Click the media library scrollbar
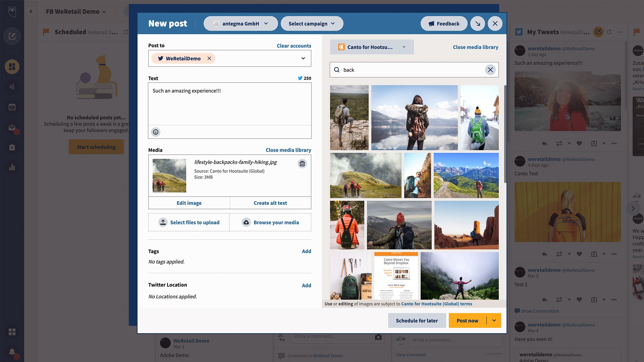 point(505,134)
